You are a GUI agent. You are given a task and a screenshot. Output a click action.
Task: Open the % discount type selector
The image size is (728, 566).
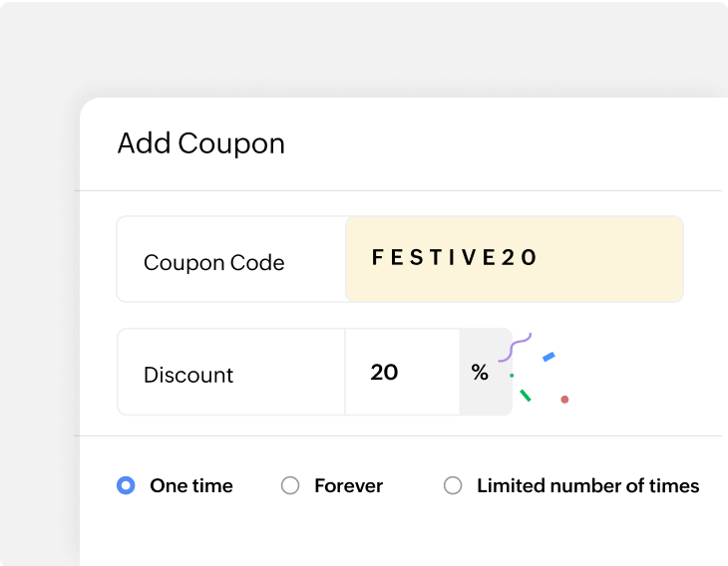pyautogui.click(x=482, y=373)
